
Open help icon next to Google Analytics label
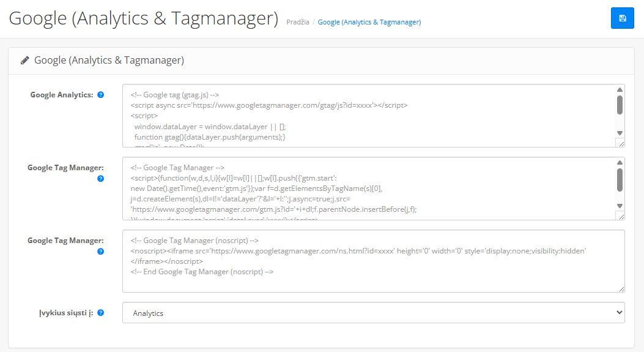tap(101, 95)
